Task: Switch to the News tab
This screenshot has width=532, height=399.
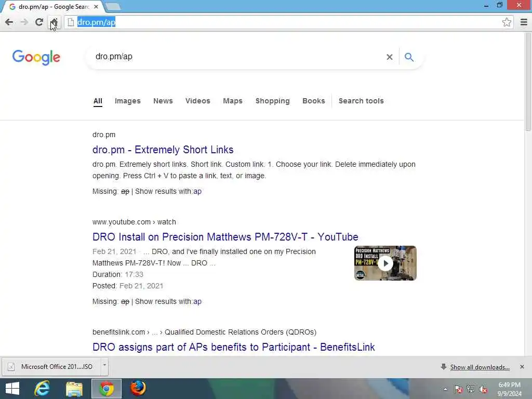Action: [163, 101]
